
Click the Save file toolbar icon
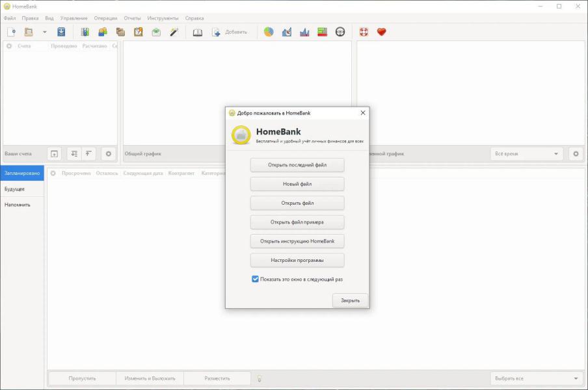click(x=61, y=32)
